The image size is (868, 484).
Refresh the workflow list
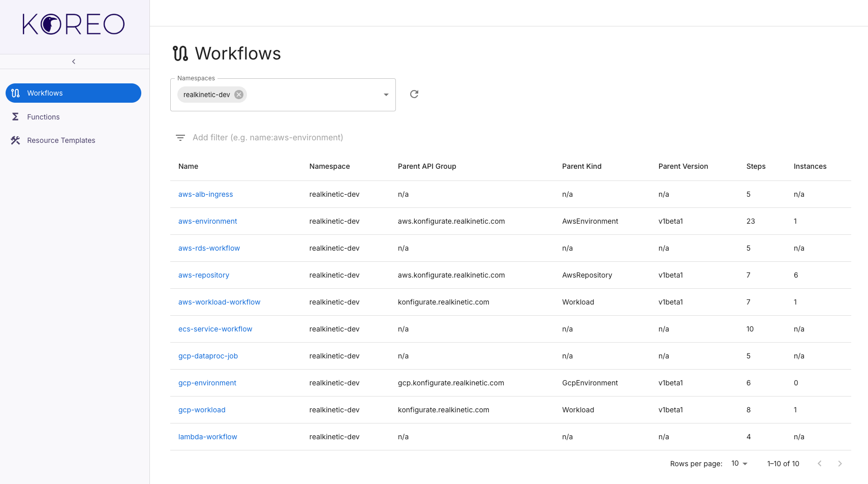[x=414, y=94]
